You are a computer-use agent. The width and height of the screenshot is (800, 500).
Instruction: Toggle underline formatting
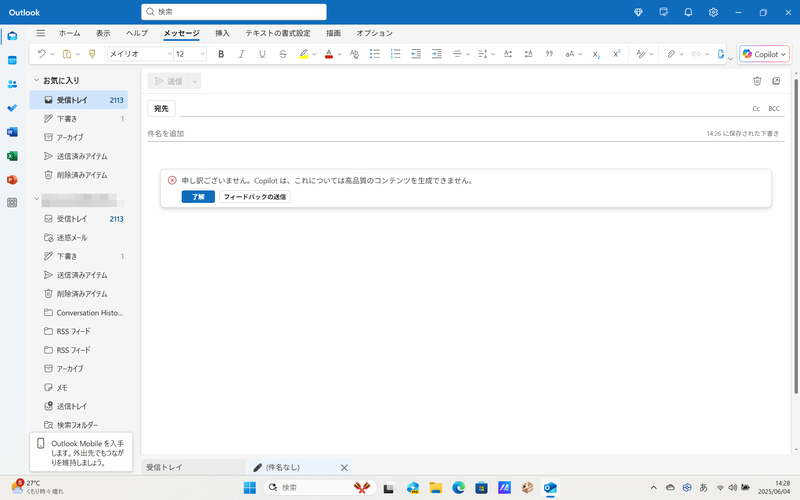262,54
